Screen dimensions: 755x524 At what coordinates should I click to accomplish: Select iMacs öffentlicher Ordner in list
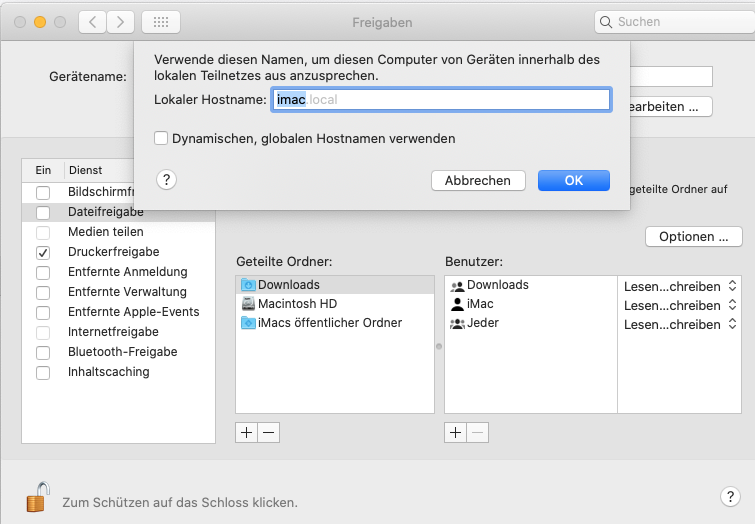coord(329,323)
